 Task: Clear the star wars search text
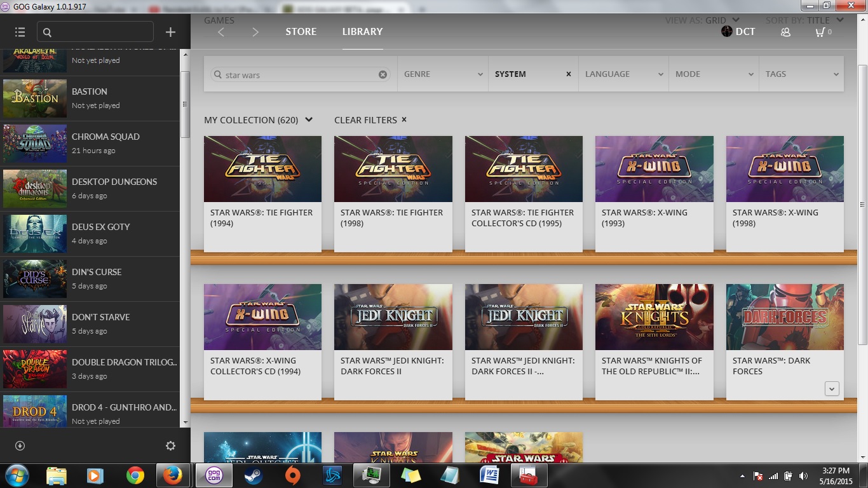383,74
